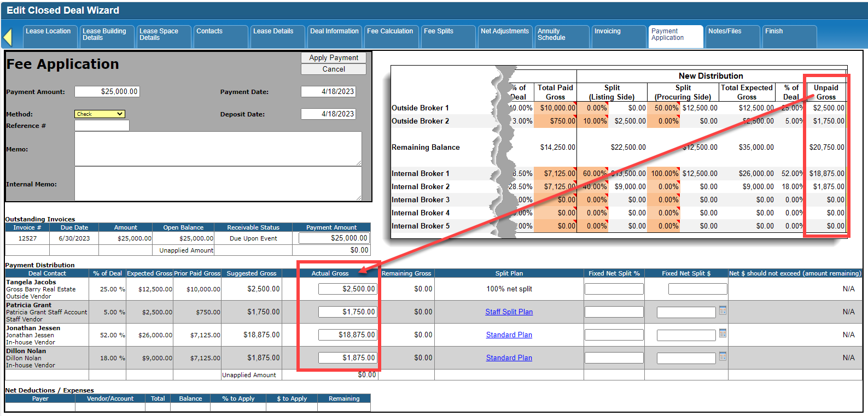This screenshot has width=868, height=416.
Task: Open the Invoicing tab
Action: [618, 36]
